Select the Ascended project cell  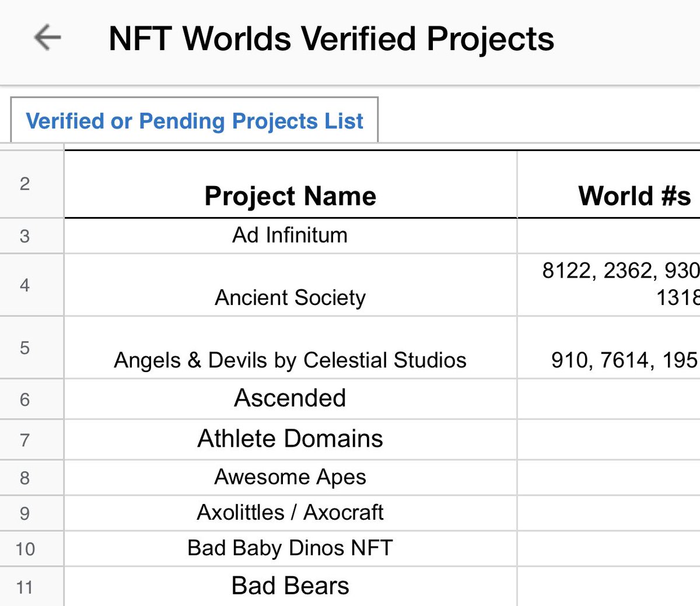[x=290, y=398]
